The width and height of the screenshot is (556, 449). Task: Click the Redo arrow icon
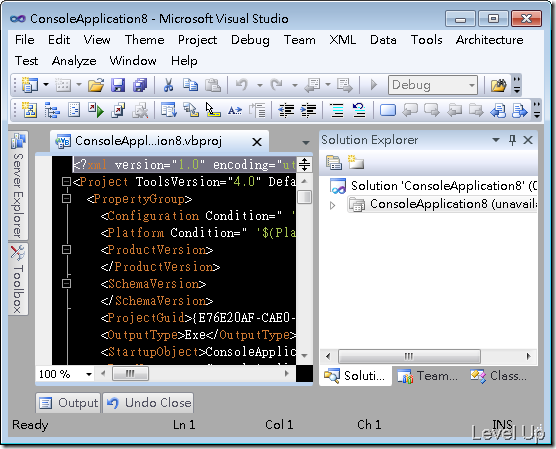pos(277,85)
